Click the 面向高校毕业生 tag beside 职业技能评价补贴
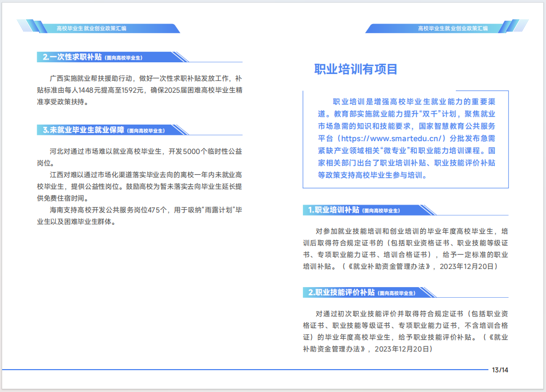Viewport: 546px width, 392px height. 397,293
